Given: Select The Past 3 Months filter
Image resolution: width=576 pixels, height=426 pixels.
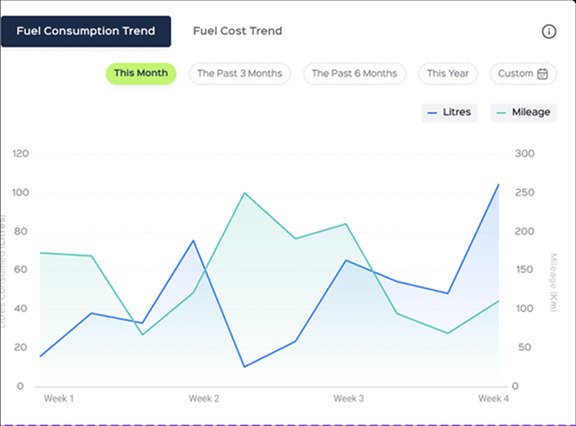Looking at the screenshot, I should tap(240, 73).
